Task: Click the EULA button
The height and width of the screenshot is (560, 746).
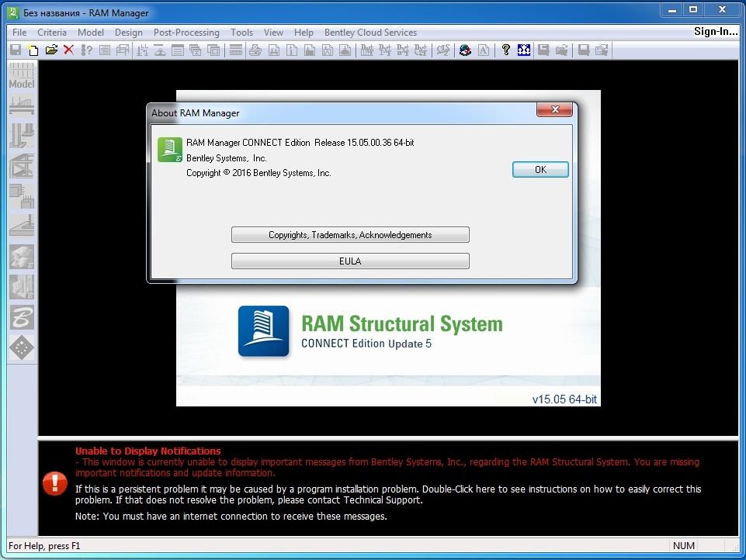Action: click(x=350, y=261)
